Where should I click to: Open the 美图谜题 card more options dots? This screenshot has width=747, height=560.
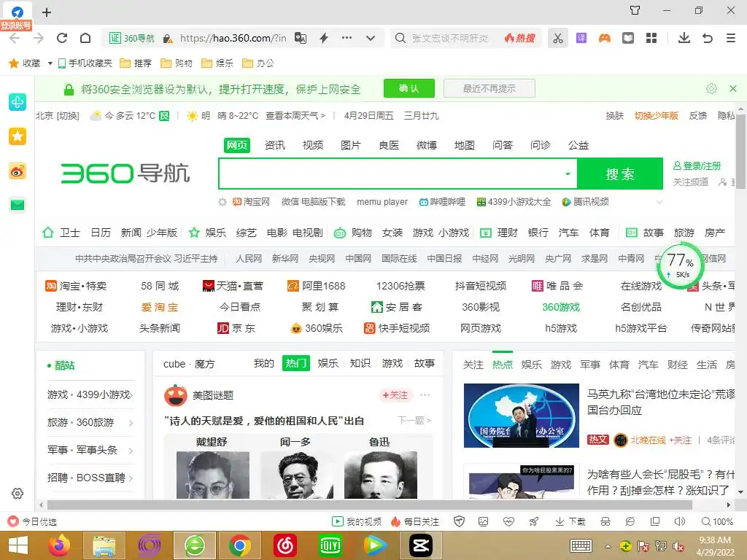pos(425,394)
